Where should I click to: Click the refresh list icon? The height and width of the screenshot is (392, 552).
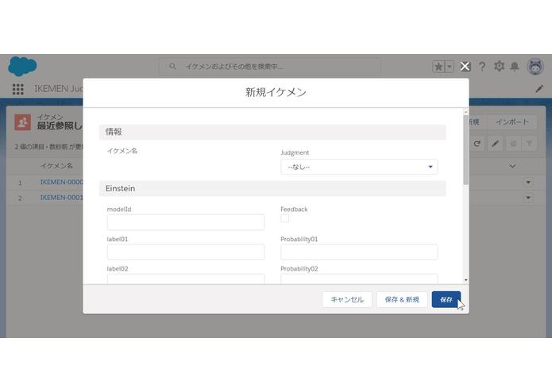point(477,144)
